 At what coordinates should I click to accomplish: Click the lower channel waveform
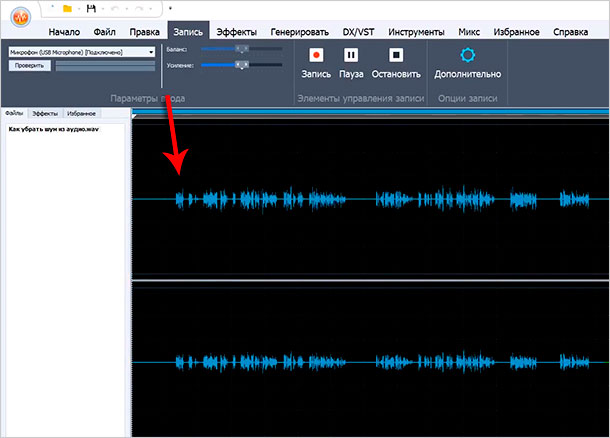[370, 362]
